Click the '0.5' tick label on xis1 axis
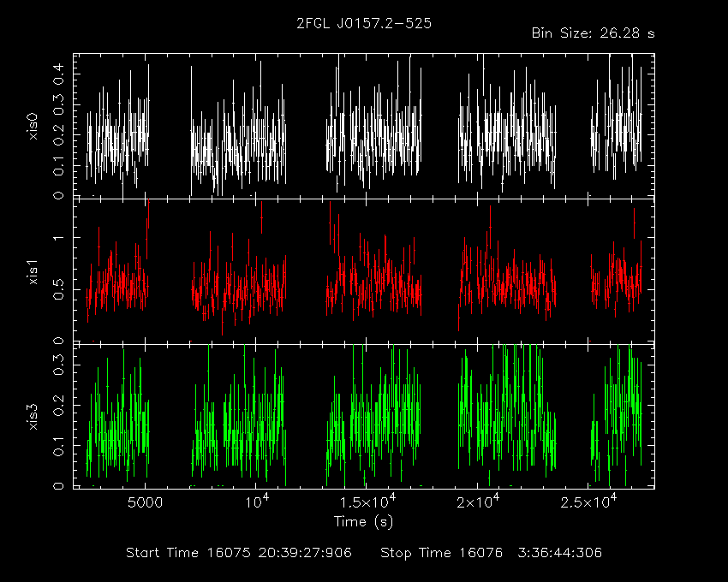Image resolution: width=728 pixels, height=582 pixels. coord(58,289)
